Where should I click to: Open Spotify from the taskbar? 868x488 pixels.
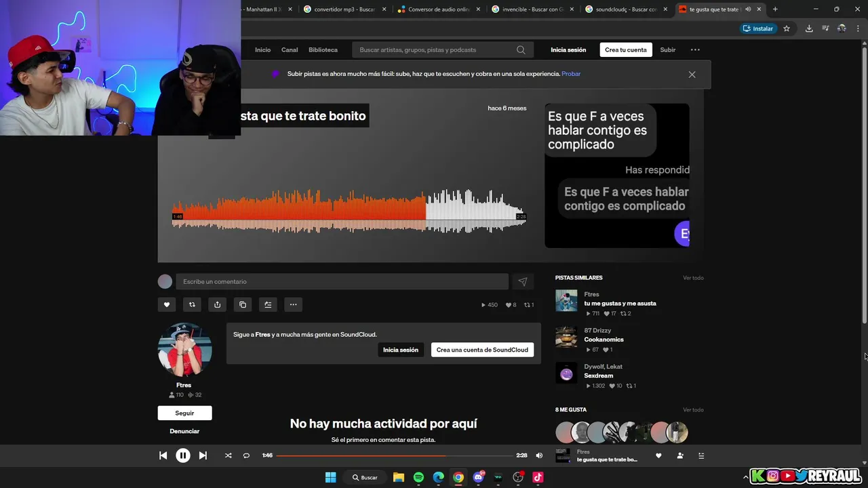[x=418, y=477]
